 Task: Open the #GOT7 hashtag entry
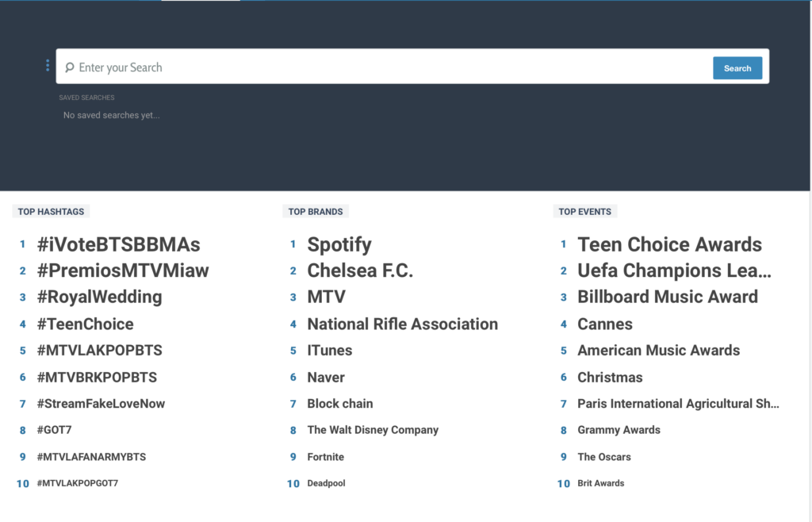pyautogui.click(x=54, y=430)
